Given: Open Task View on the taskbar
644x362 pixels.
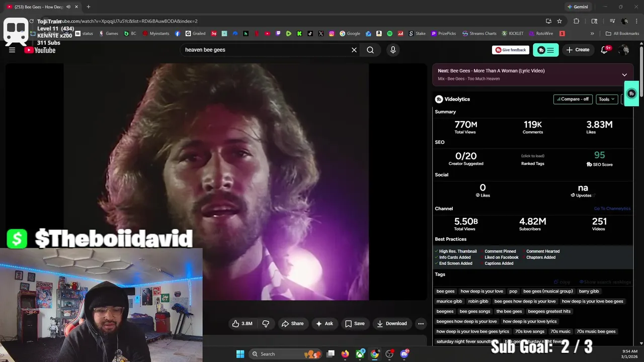Looking at the screenshot, I should coord(331,354).
